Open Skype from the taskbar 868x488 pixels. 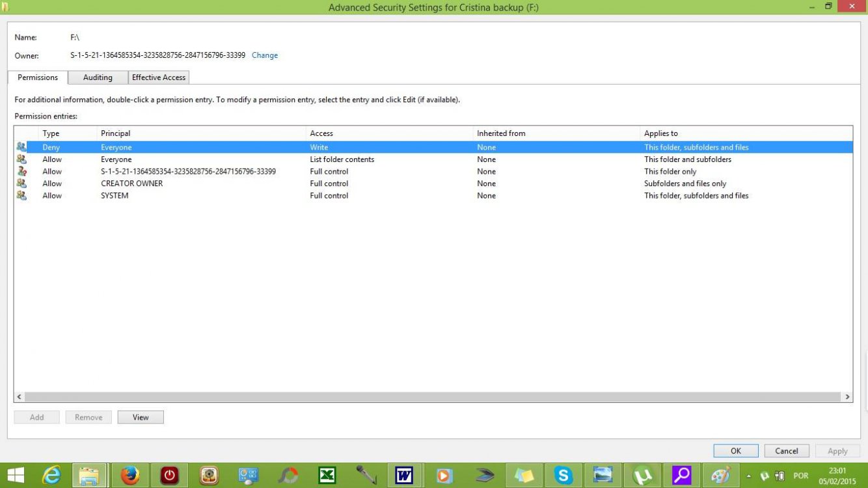pyautogui.click(x=563, y=476)
